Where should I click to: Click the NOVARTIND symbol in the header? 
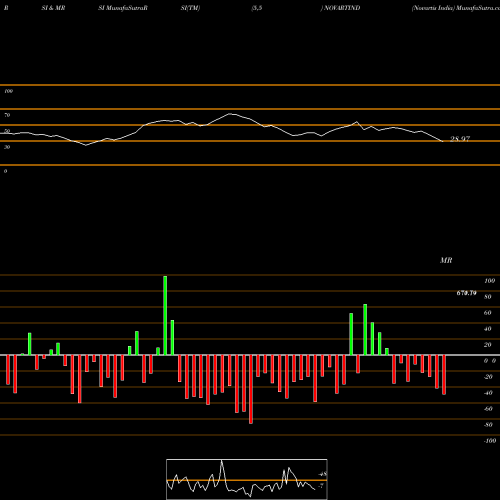click(342, 8)
